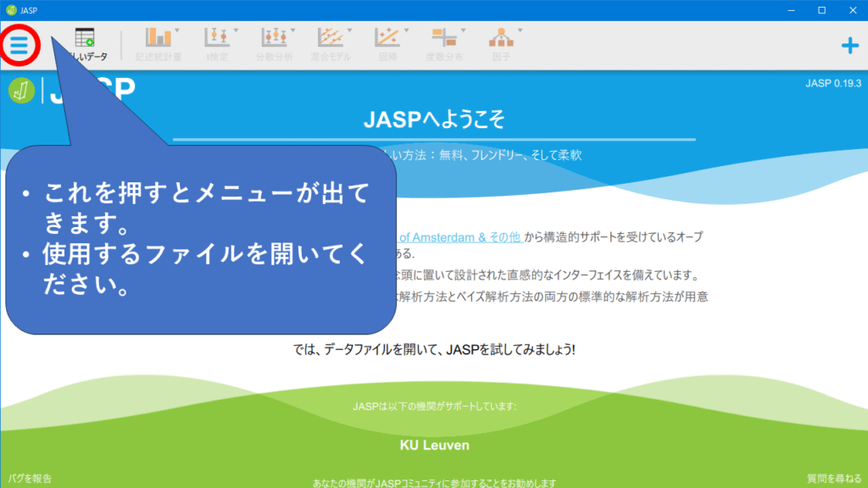Screen dimensions: 868x488
Task: Click the New Data table icon
Action: tap(85, 37)
